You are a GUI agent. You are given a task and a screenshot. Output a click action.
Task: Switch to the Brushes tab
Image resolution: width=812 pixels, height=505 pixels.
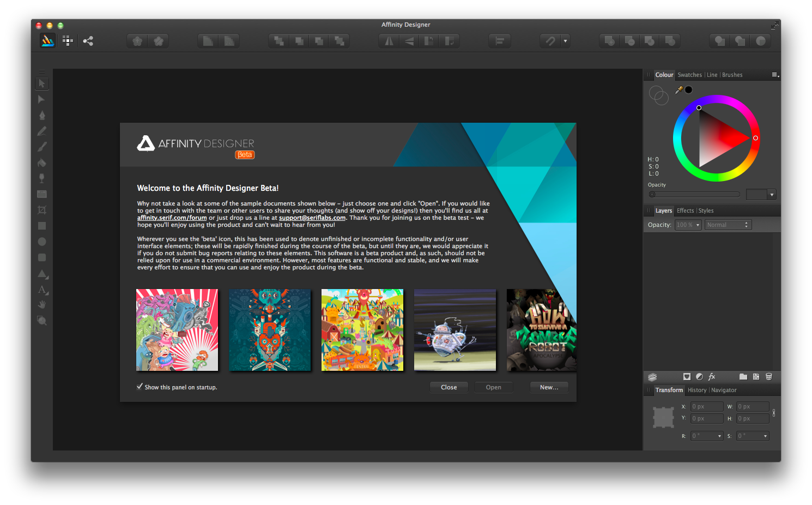tap(732, 75)
